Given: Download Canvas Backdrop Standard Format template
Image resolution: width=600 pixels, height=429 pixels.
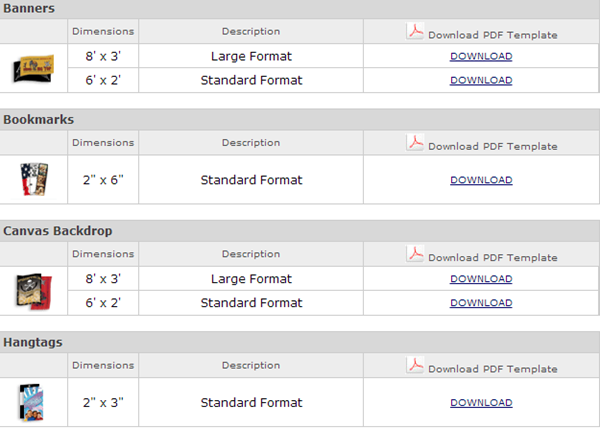Looking at the screenshot, I should 481,303.
